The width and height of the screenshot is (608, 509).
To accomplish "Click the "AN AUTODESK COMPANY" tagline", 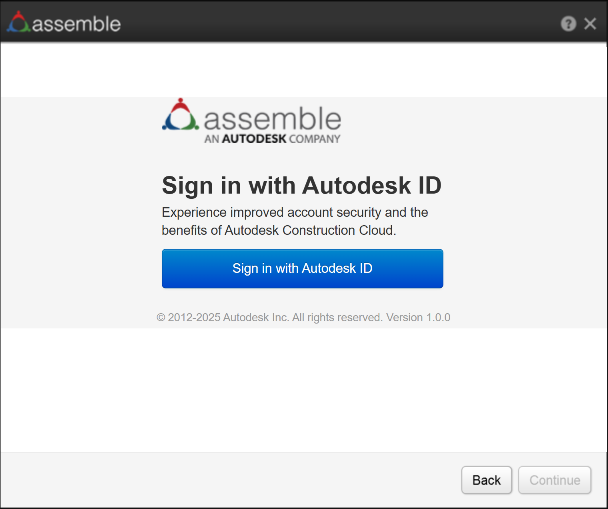I will click(x=272, y=140).
